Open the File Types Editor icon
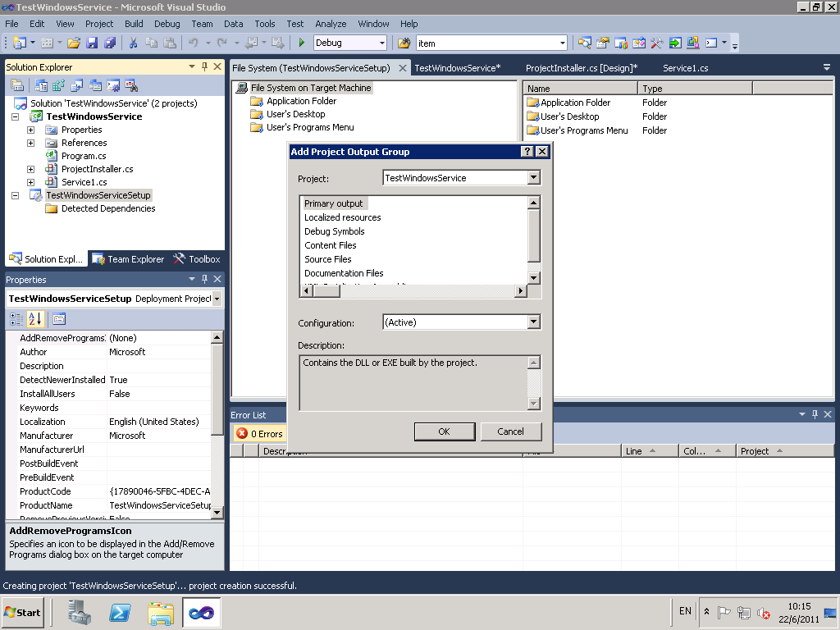Viewport: 840px width, 630px height. click(76, 85)
